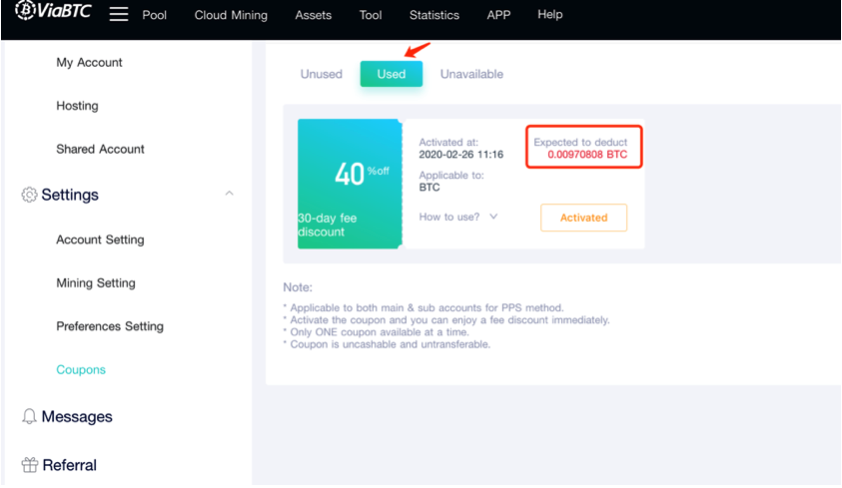
Task: Select Coupons in the sidebar
Action: pos(81,370)
